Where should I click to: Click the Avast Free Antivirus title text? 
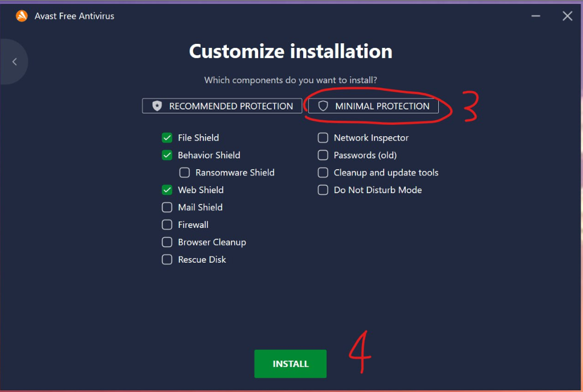click(x=74, y=16)
